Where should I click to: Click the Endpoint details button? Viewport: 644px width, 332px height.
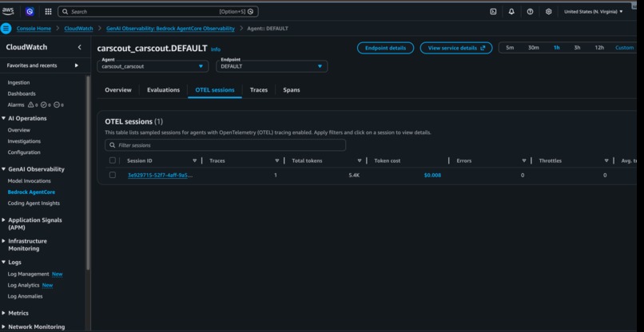tap(386, 48)
